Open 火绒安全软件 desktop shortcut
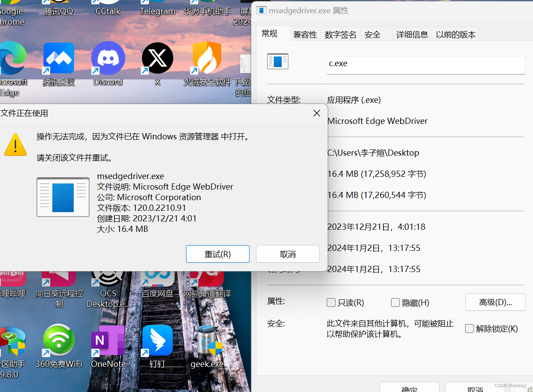 [207, 64]
